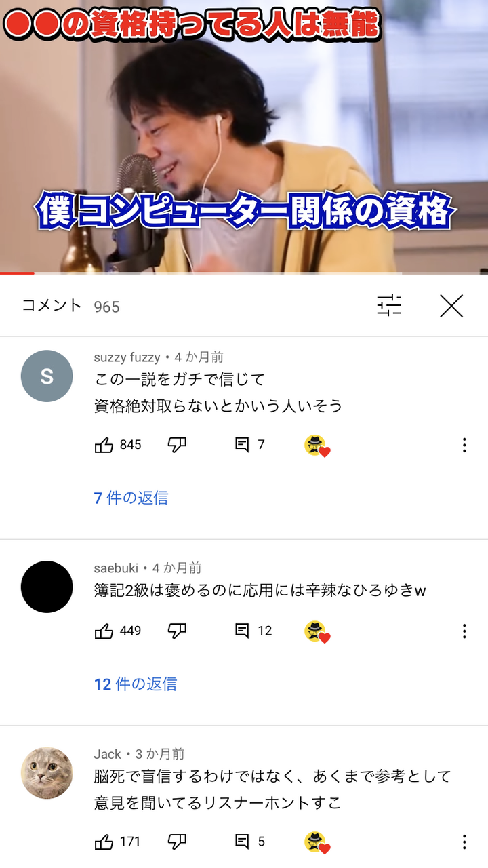Expand the 12 件の返信 replies

tap(136, 684)
